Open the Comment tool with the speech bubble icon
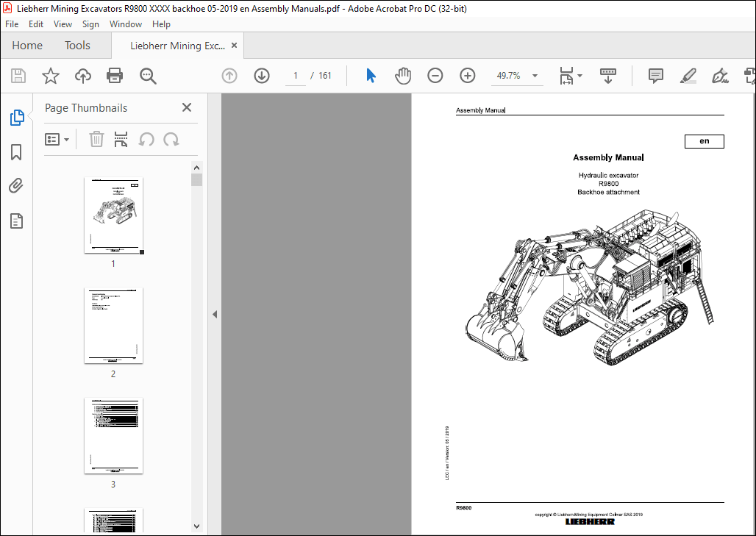The height and width of the screenshot is (536, 756). coord(655,75)
